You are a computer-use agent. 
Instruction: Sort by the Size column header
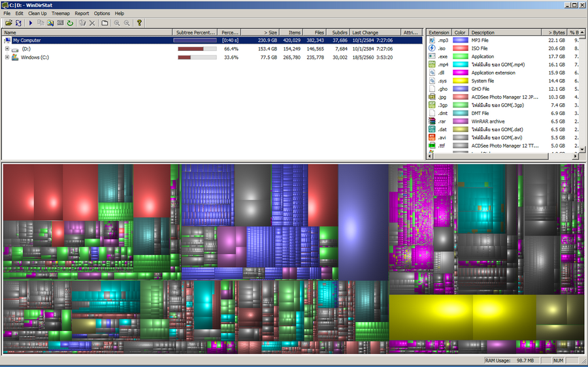click(260, 33)
